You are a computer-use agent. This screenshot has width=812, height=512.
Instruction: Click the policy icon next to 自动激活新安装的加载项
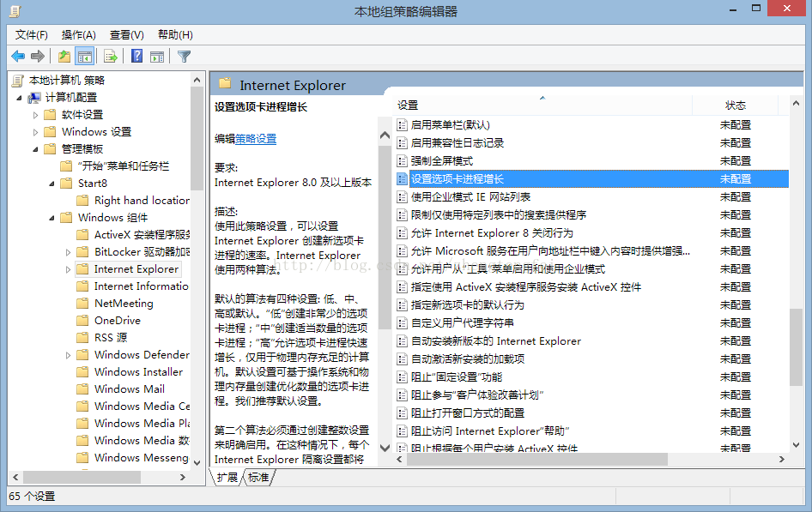point(402,359)
